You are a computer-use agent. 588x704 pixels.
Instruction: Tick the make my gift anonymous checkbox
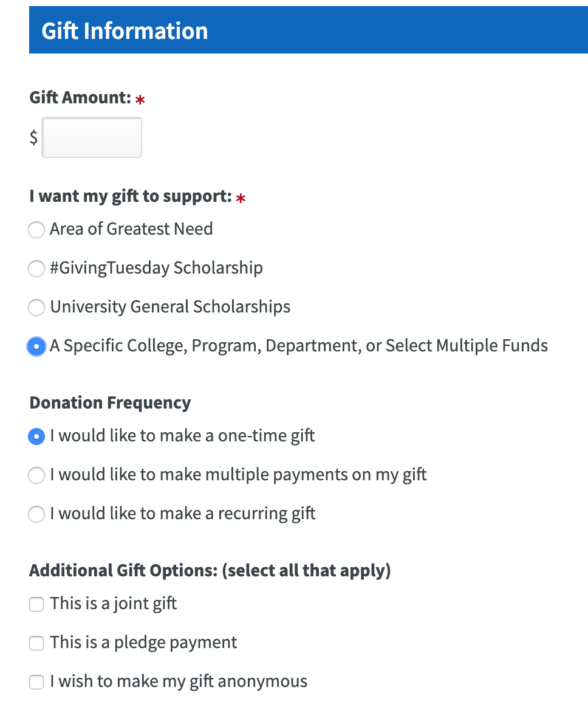pyautogui.click(x=36, y=682)
